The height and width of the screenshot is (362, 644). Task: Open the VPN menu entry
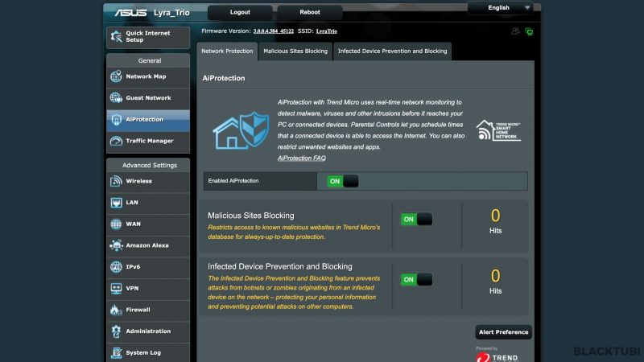pos(148,288)
